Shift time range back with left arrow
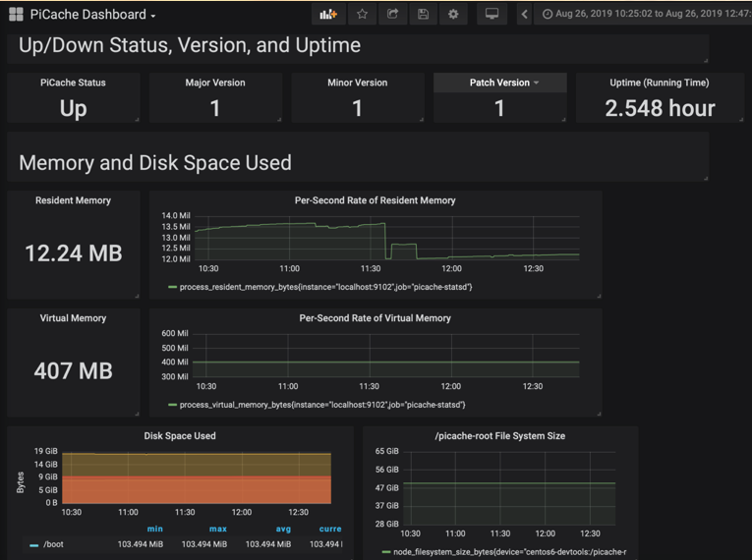The width and height of the screenshot is (752, 560). point(525,15)
